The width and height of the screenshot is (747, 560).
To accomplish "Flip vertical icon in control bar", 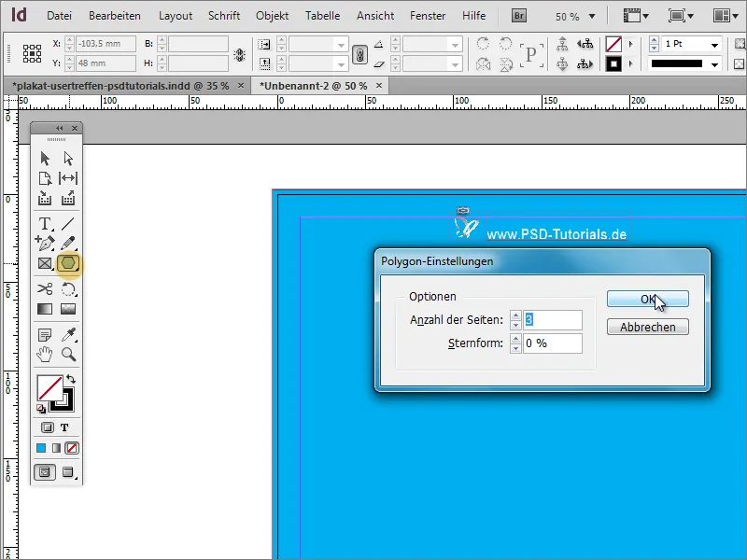I will pyautogui.click(x=505, y=63).
